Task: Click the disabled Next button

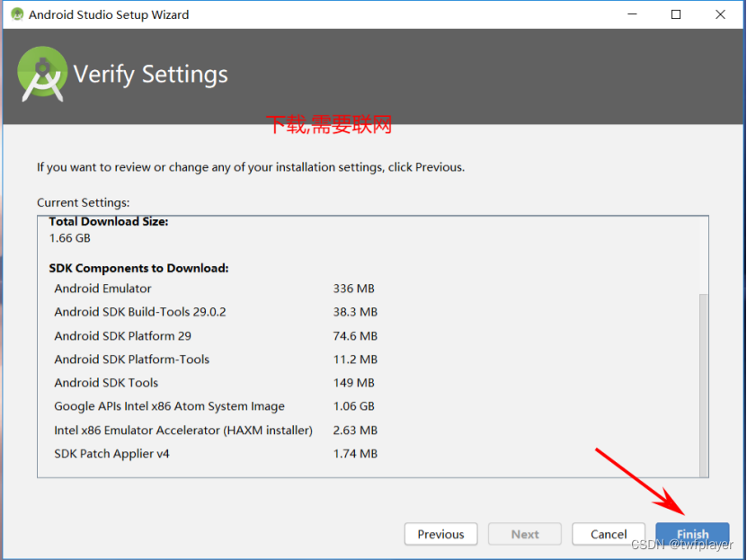Action: [x=525, y=534]
